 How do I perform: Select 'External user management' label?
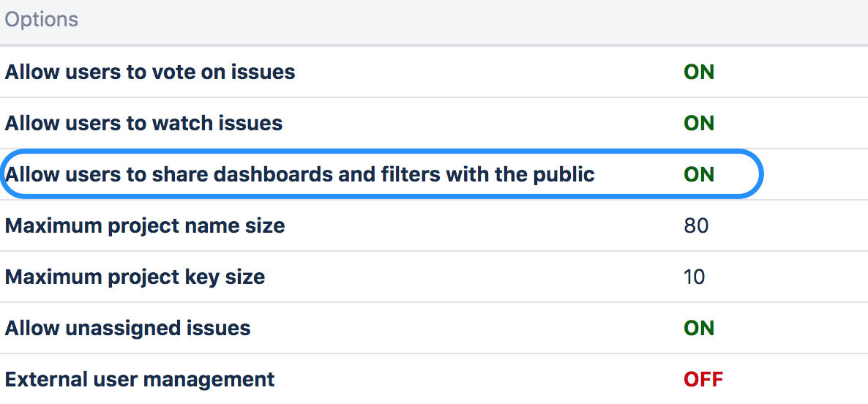[140, 379]
